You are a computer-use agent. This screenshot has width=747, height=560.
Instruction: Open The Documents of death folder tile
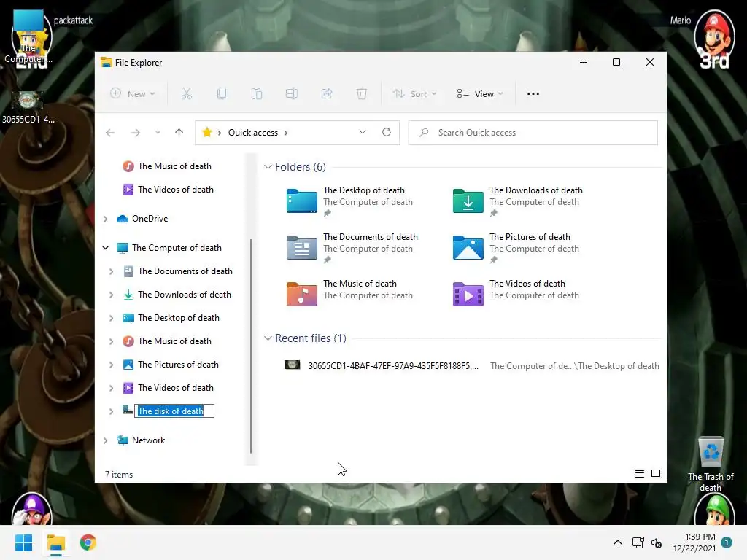tap(352, 248)
